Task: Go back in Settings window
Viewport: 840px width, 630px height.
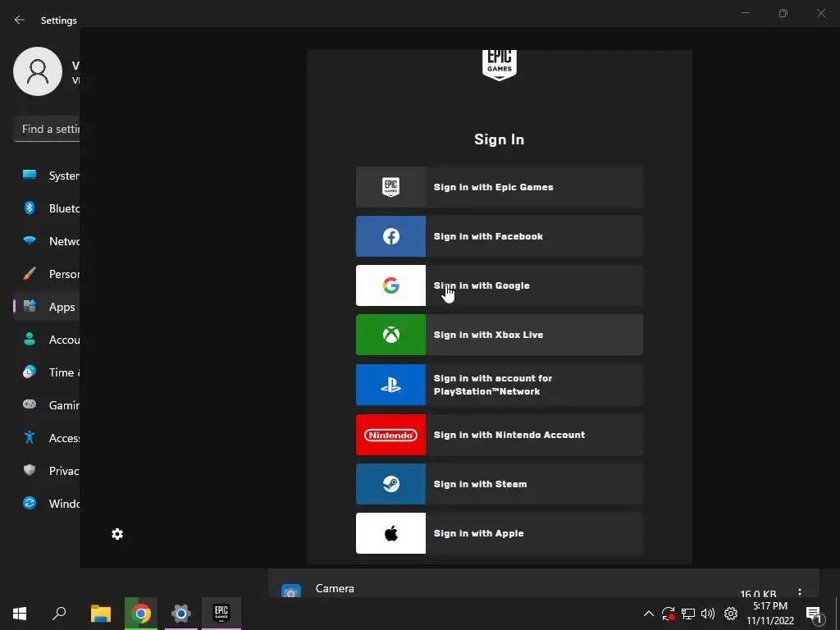Action: pos(20,20)
